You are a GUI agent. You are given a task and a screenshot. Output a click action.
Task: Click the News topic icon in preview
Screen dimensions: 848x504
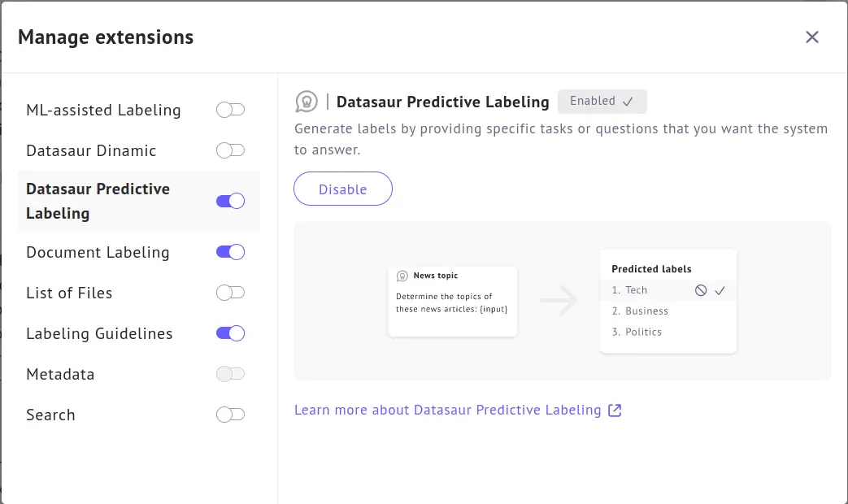point(402,276)
